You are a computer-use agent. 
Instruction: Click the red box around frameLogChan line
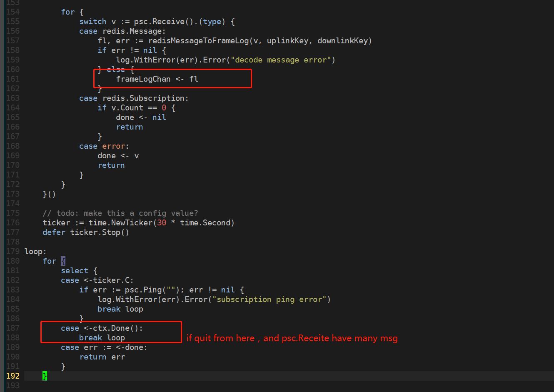click(x=172, y=78)
